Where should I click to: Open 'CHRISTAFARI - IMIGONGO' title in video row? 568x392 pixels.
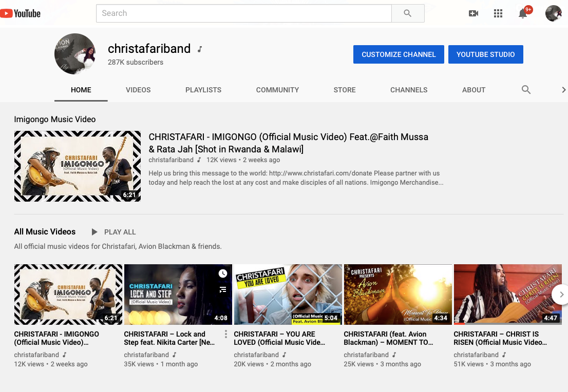pos(56,338)
